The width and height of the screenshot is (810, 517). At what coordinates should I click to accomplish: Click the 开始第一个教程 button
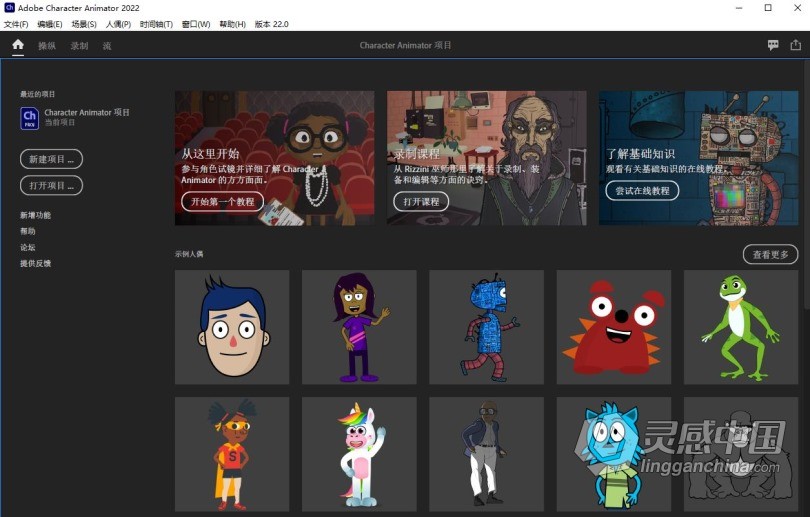pos(223,201)
